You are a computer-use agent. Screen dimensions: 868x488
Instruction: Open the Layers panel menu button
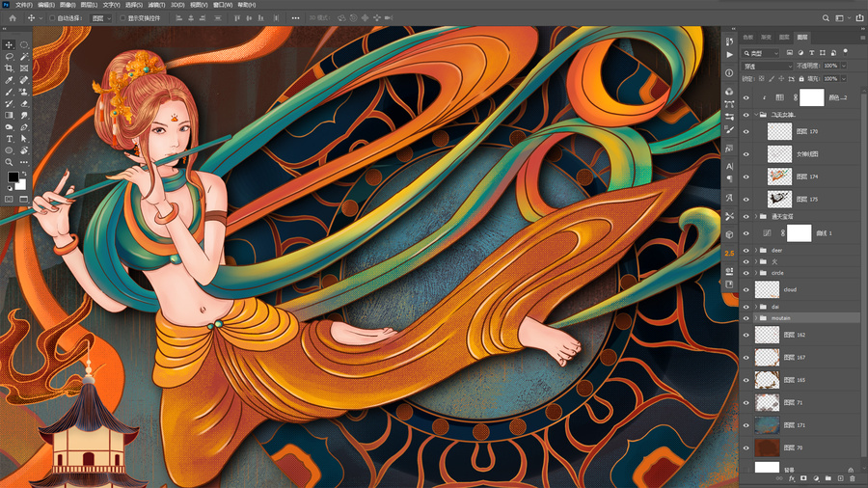click(x=862, y=38)
